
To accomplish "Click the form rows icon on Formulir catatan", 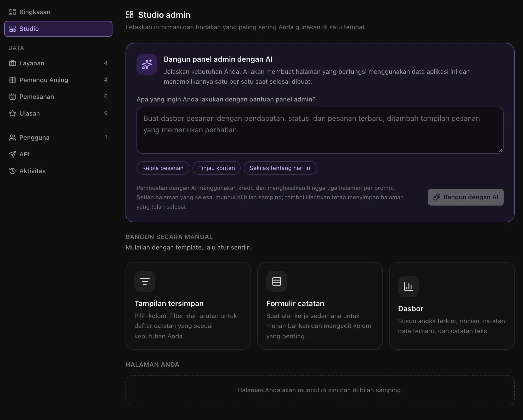I will pyautogui.click(x=277, y=281).
